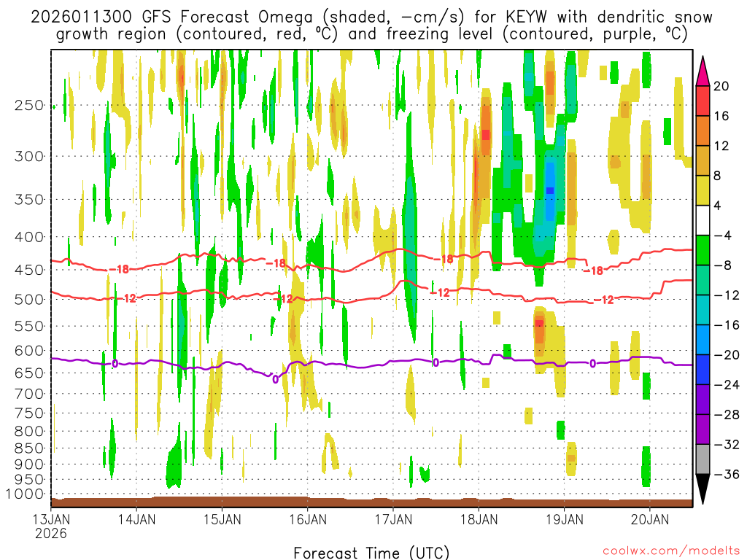Pick the yellow colorbar swatch between 4 and 8
The height and width of the screenshot is (560, 747).
pos(703,190)
